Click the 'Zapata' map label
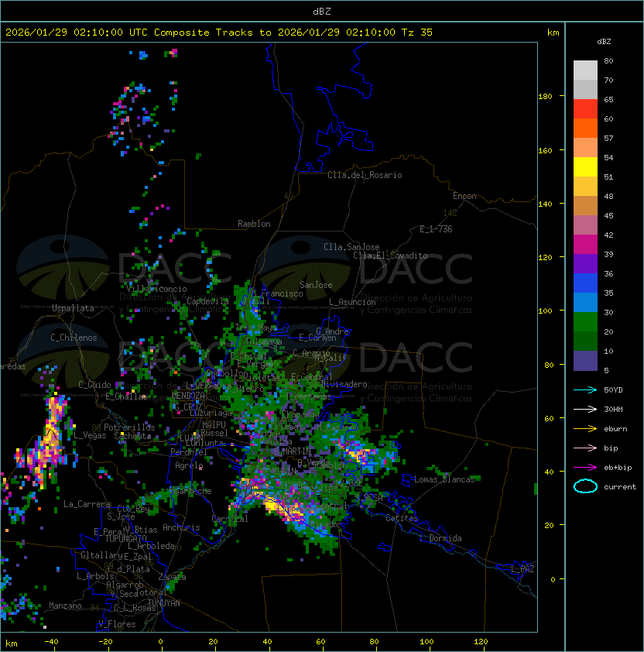 (x=172, y=577)
